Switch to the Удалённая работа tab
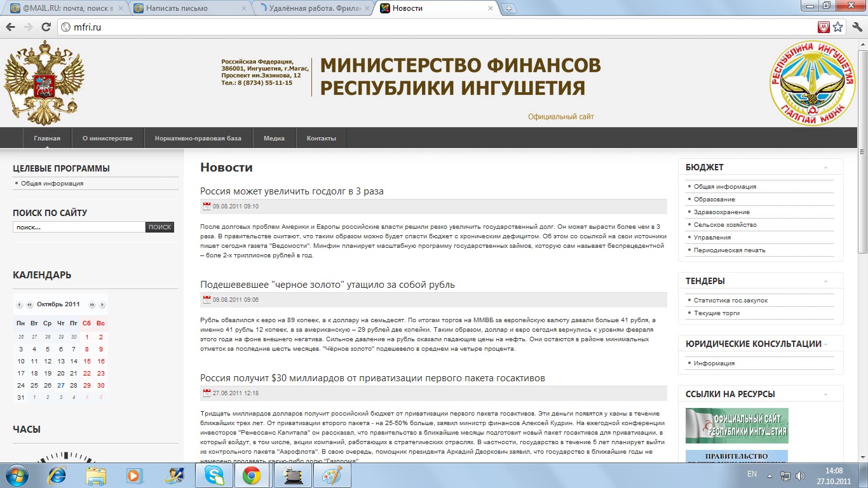Screen dimensions: 868x488 click(x=312, y=8)
